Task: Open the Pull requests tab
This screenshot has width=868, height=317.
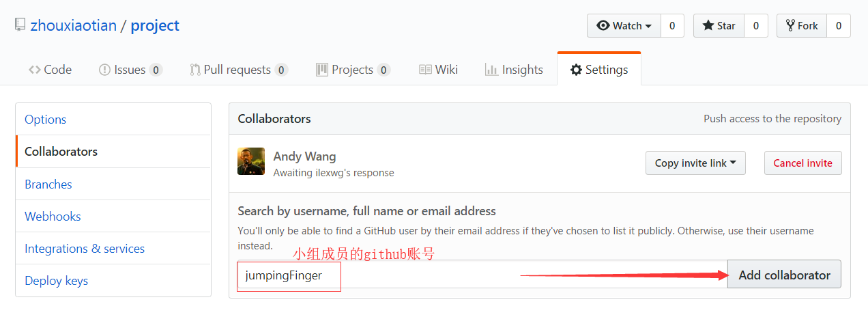Action: [x=238, y=70]
